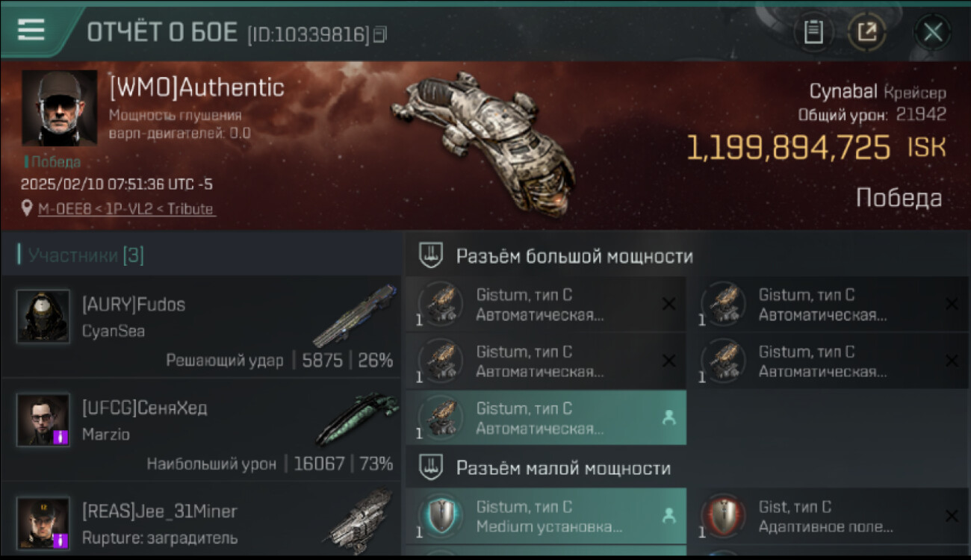Viewport: 971px width, 560px height.
Task: Click the share export icon
Action: pos(866,32)
